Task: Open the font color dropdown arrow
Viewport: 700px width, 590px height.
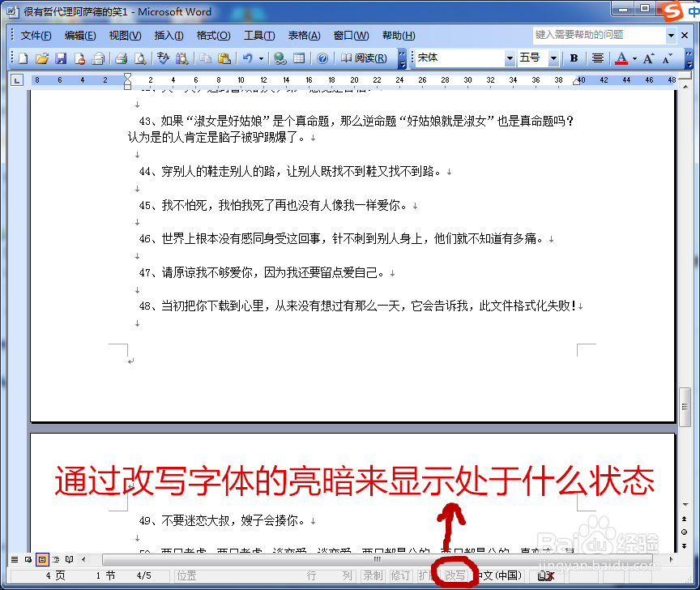Action: (634, 58)
